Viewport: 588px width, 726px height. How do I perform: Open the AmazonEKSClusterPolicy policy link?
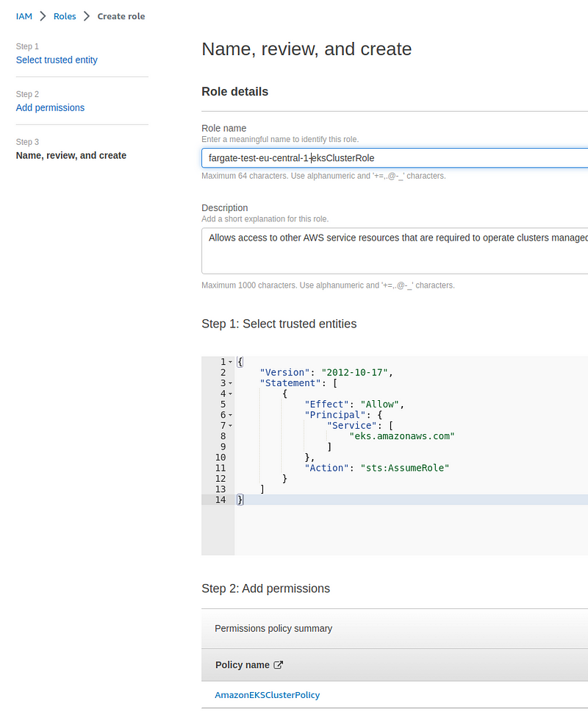click(x=268, y=695)
